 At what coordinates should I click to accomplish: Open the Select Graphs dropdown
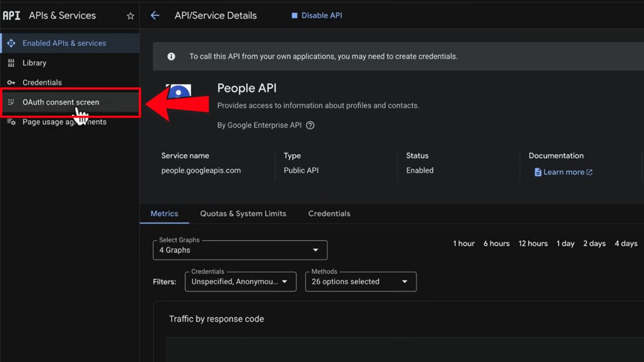pyautogui.click(x=240, y=250)
